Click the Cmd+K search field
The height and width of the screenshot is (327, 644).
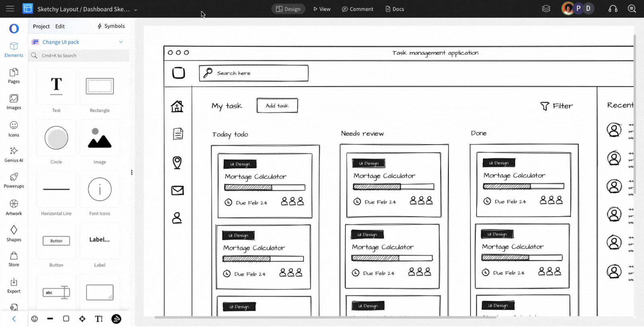point(79,56)
